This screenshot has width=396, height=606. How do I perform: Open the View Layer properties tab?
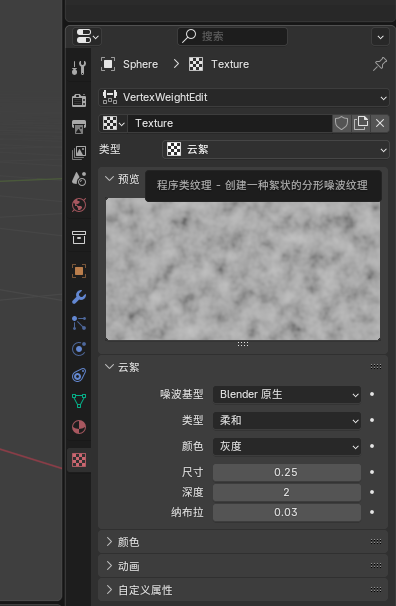(79, 153)
